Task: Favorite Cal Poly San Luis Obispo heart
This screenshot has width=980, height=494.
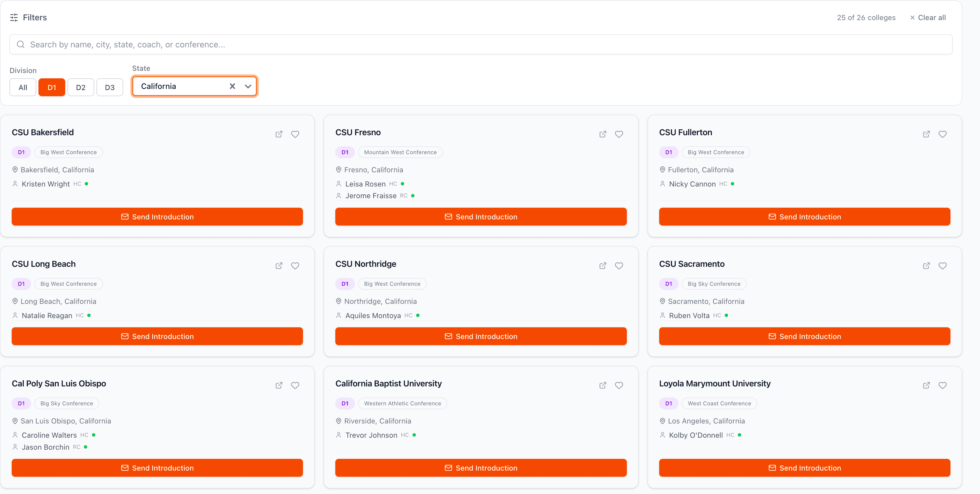Action: [x=295, y=385]
